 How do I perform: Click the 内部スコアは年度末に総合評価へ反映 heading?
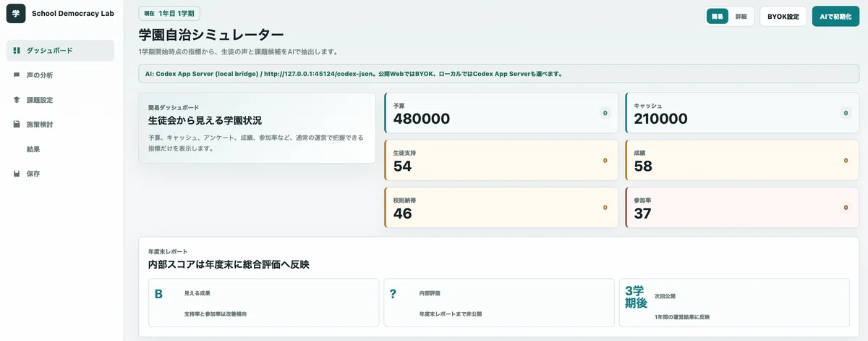tap(229, 264)
